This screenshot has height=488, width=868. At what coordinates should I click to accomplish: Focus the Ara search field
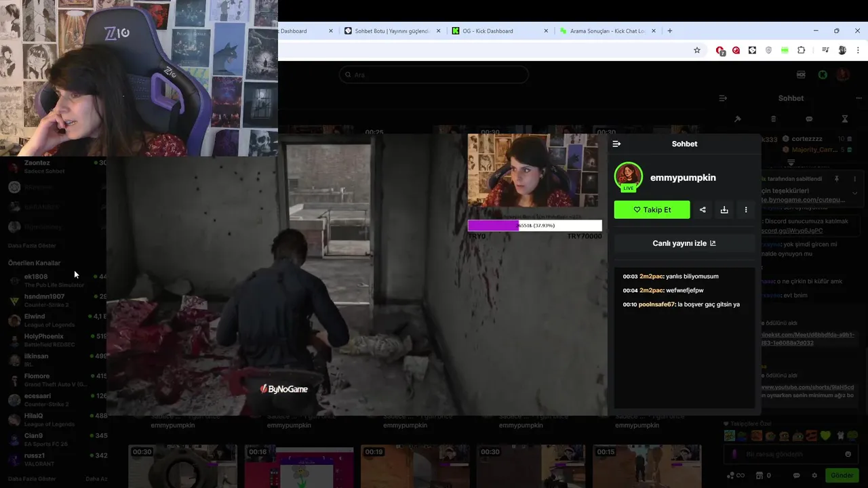point(434,75)
